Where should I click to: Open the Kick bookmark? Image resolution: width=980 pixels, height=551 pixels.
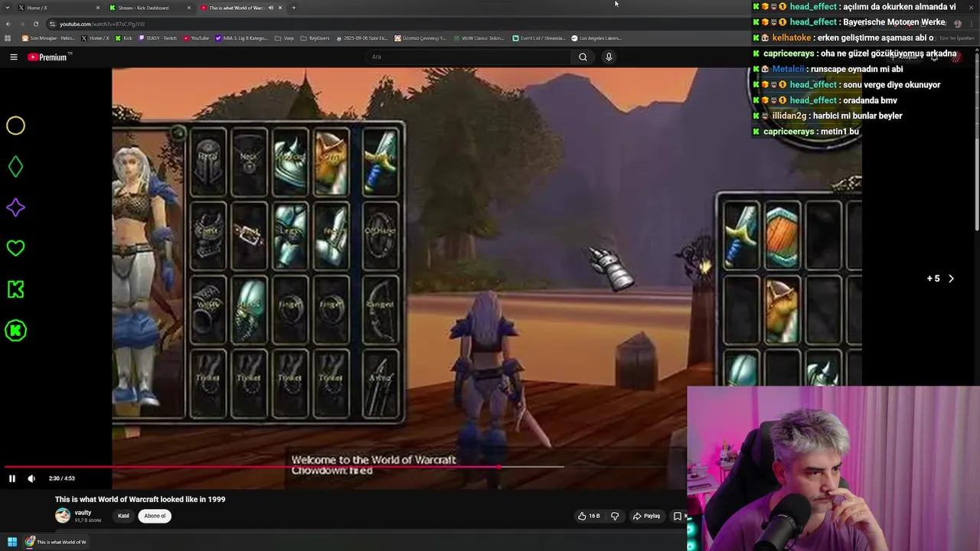[124, 37]
